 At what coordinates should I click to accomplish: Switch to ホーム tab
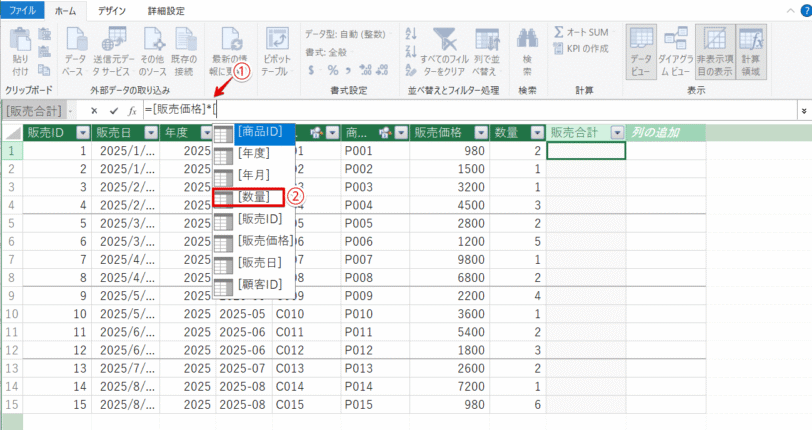coord(65,10)
